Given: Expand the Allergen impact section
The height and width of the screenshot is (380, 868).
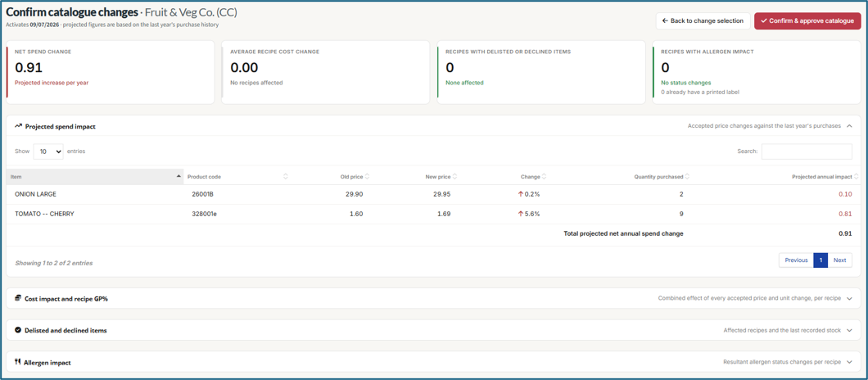Looking at the screenshot, I should tap(848, 362).
